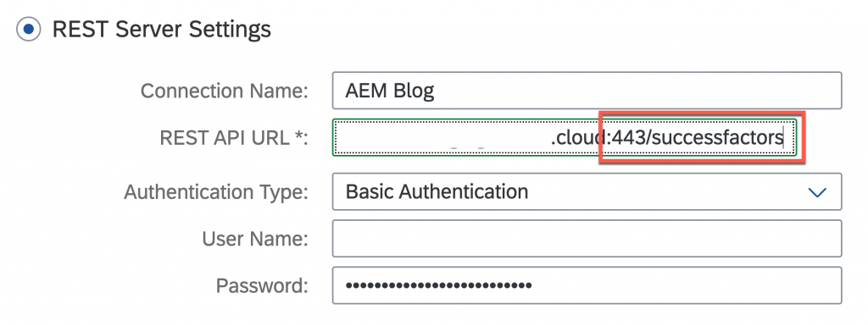Click the "Authentication Type:" label

(x=216, y=192)
